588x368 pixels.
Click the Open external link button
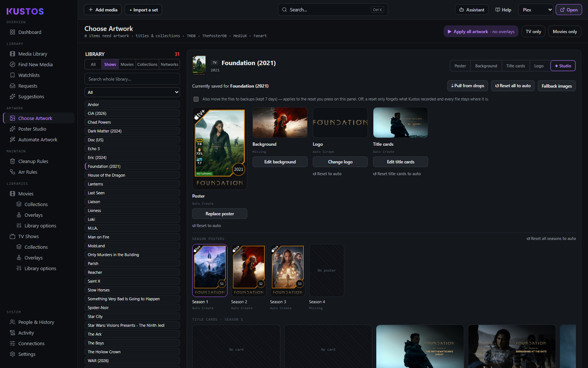coord(569,10)
